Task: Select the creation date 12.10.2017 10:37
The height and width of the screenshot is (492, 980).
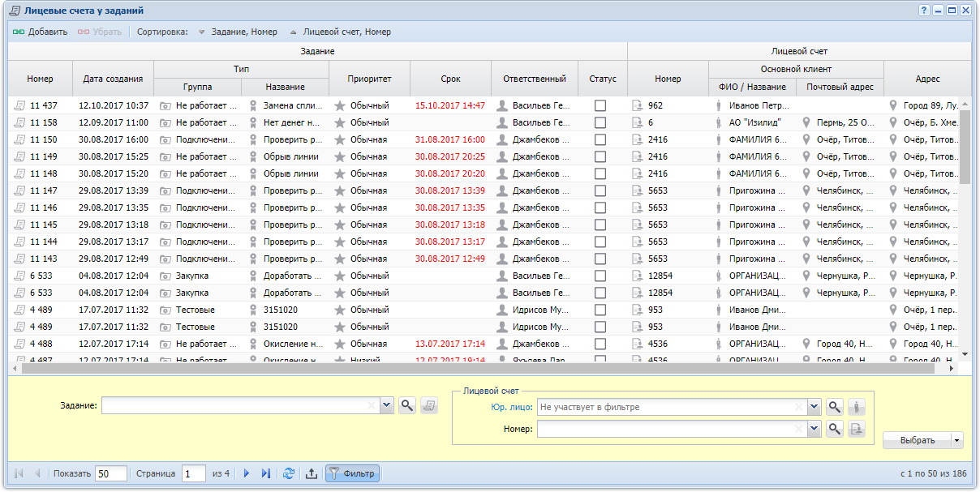Action: click(x=114, y=105)
